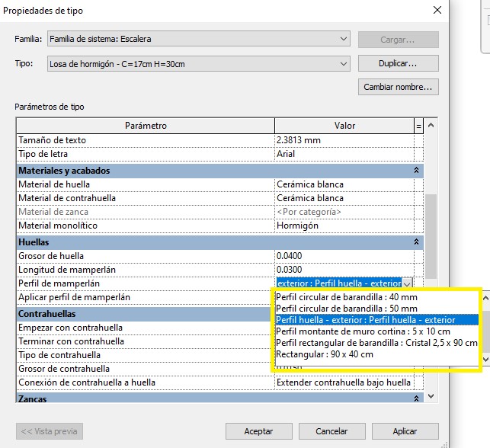490x448 pixels.
Task: Toggle the Perfil de mamperlán dropdown arrow
Action: click(x=407, y=283)
